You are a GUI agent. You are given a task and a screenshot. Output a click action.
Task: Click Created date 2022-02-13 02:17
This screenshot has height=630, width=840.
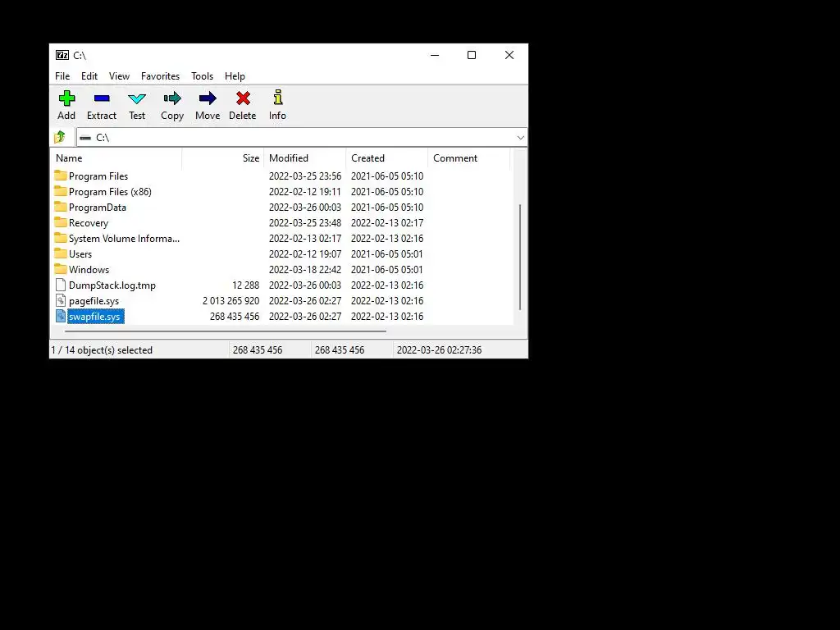pyautogui.click(x=387, y=222)
